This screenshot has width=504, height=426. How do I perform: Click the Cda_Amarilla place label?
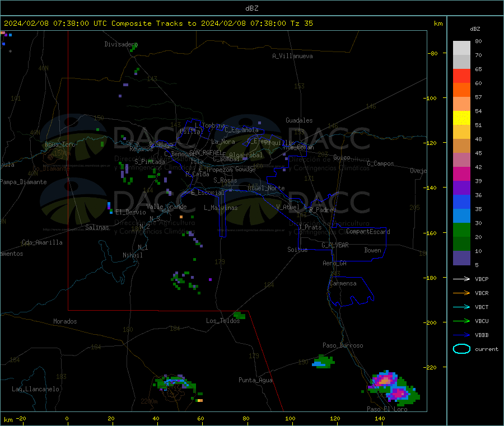point(42,242)
